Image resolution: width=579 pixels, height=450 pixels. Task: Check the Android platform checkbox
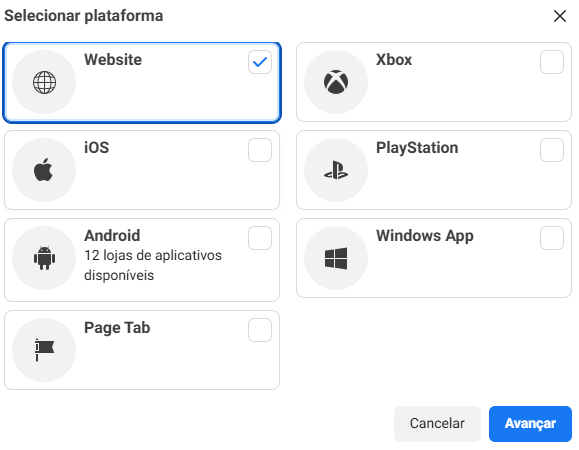[260, 238]
